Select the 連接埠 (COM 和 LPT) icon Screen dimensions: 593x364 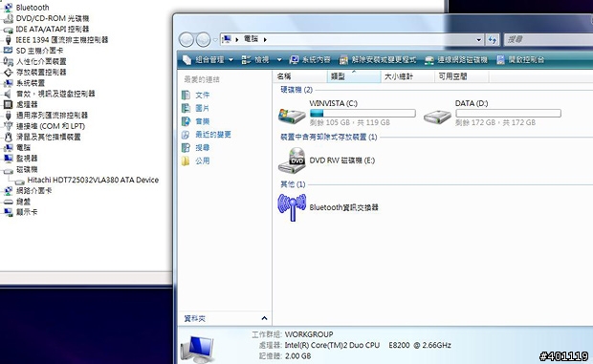coord(8,126)
